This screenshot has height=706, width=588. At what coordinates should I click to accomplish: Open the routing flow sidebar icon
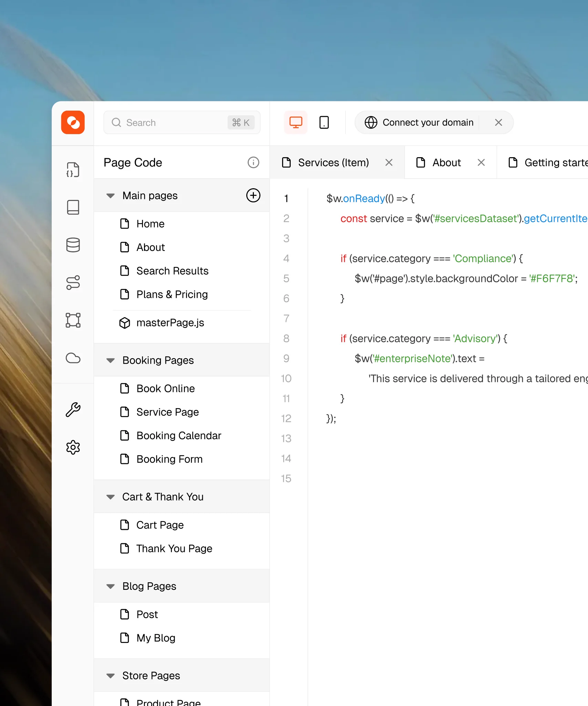[x=73, y=283]
